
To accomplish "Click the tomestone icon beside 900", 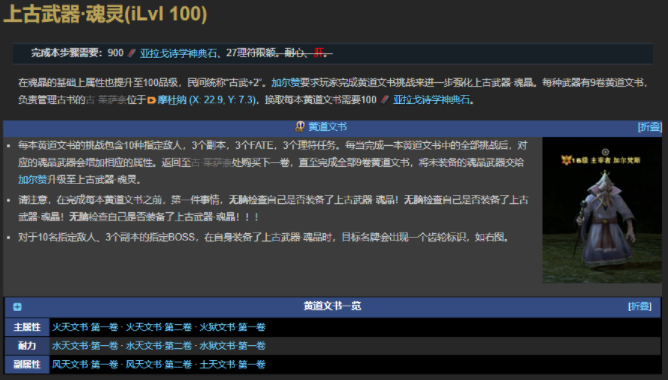I will point(132,53).
